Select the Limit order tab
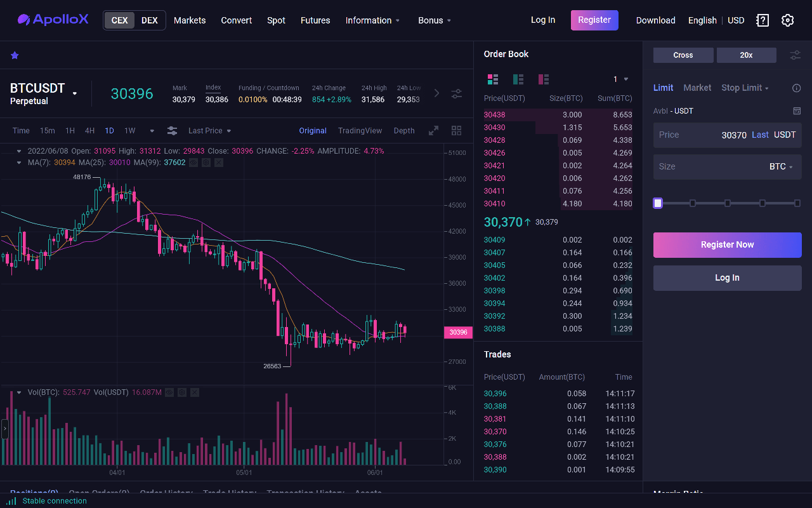812x508 pixels. click(664, 88)
